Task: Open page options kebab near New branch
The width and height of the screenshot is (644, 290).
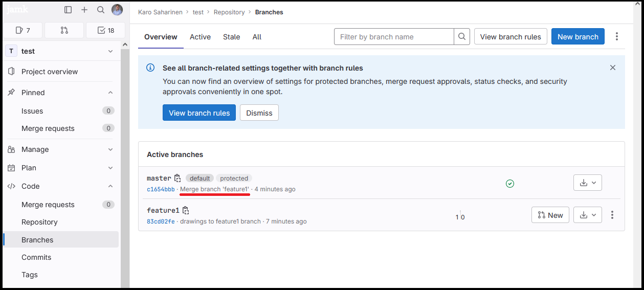Action: point(617,36)
